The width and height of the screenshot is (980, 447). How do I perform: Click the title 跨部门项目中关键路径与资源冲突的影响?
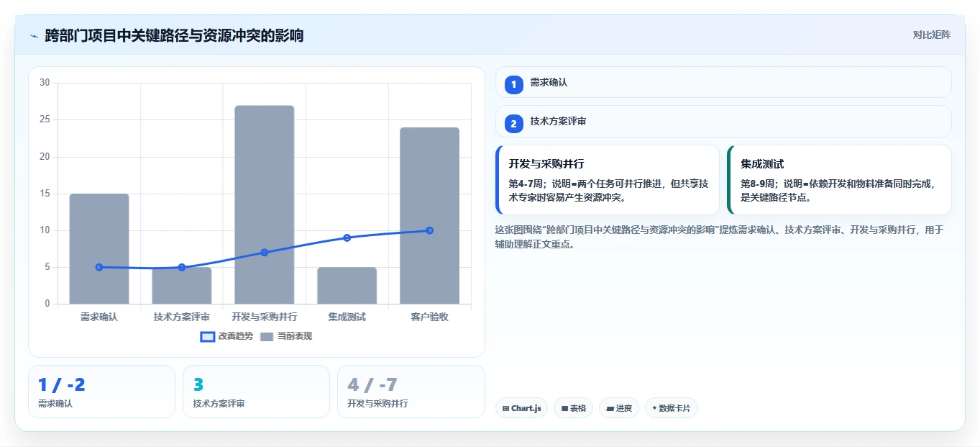click(x=174, y=35)
